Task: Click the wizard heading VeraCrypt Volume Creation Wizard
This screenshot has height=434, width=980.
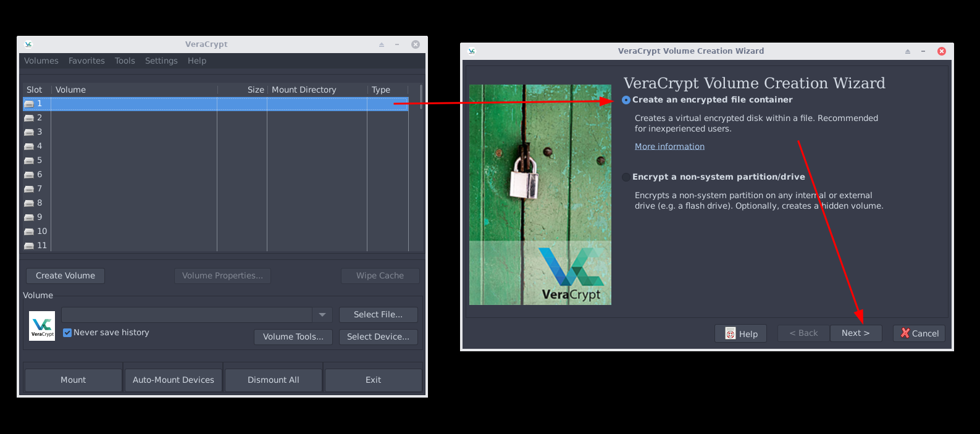Action: pos(754,83)
